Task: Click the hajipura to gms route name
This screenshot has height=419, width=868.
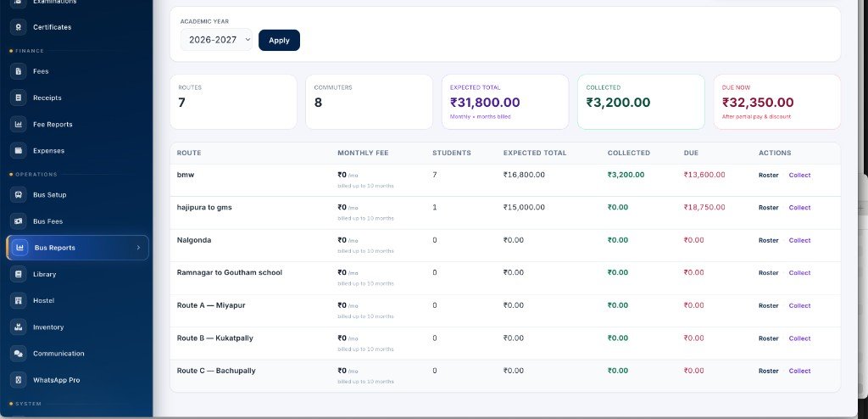Action: tap(204, 207)
